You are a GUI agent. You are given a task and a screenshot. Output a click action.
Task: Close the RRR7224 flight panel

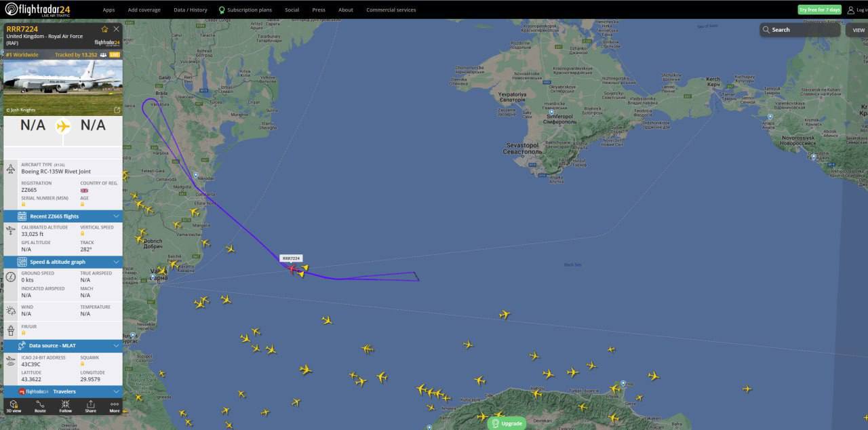point(116,29)
